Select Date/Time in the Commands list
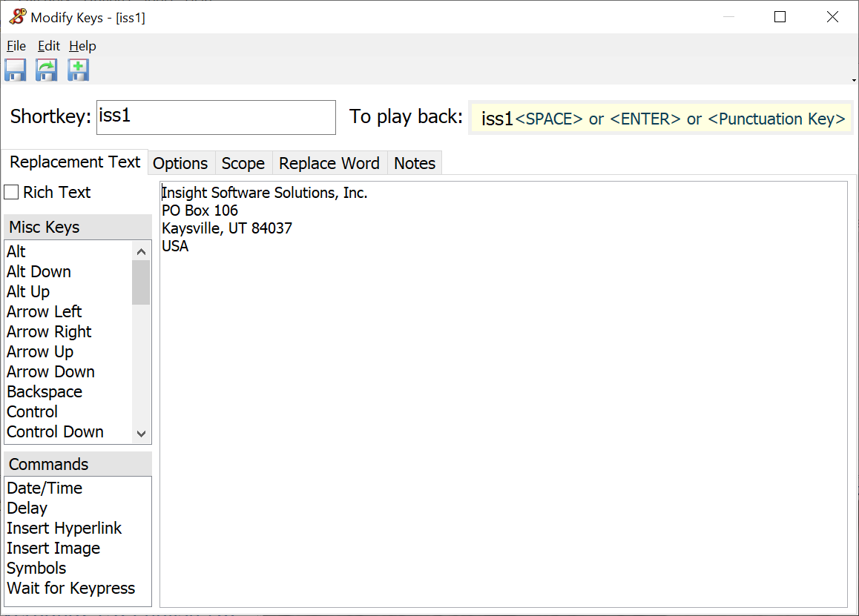This screenshot has width=859, height=616. tap(45, 489)
